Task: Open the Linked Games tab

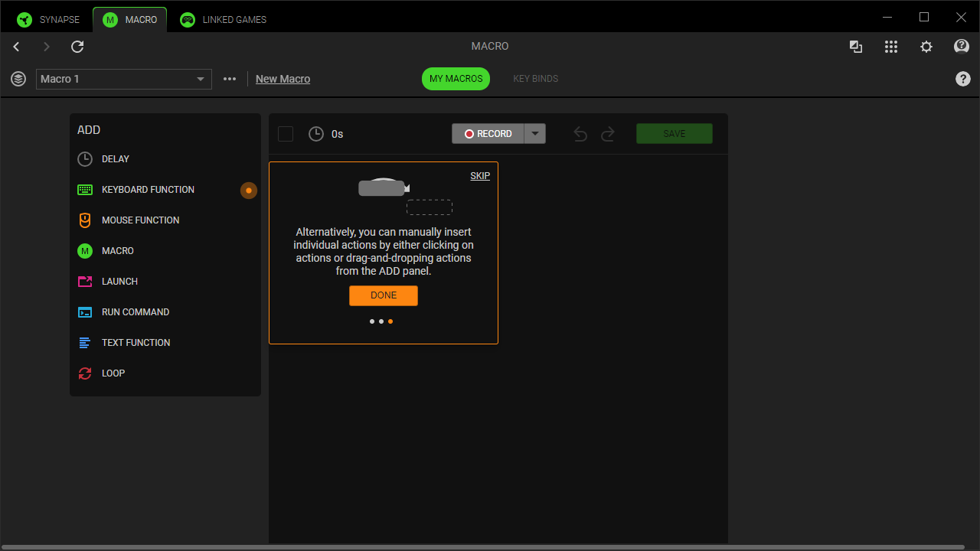Action: 224,19
